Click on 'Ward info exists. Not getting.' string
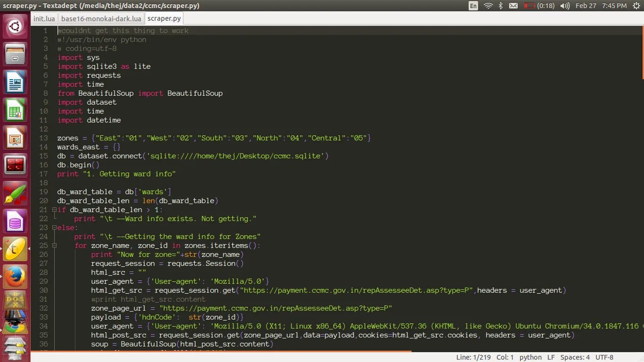Screen dimensions: 644x362 [x=189, y=219]
